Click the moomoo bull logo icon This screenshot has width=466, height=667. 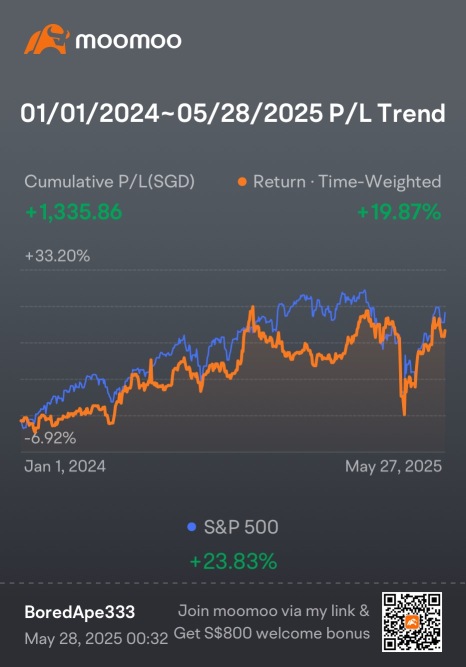(47, 40)
